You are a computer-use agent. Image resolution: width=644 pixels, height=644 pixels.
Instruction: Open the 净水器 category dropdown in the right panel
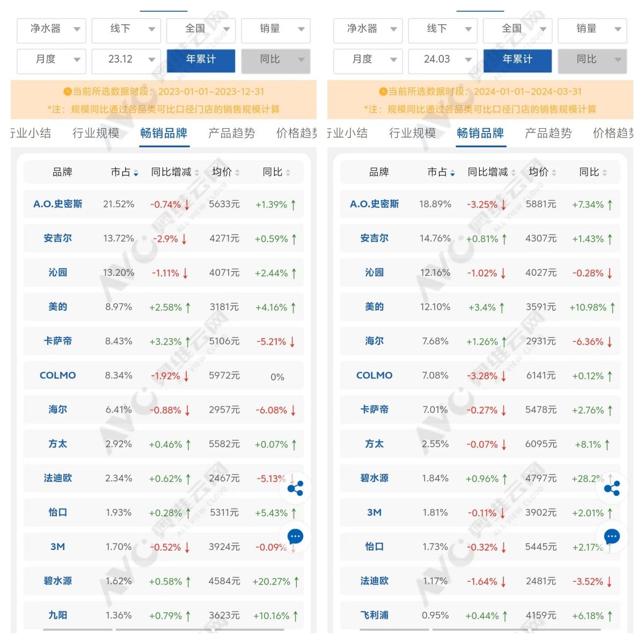368,30
